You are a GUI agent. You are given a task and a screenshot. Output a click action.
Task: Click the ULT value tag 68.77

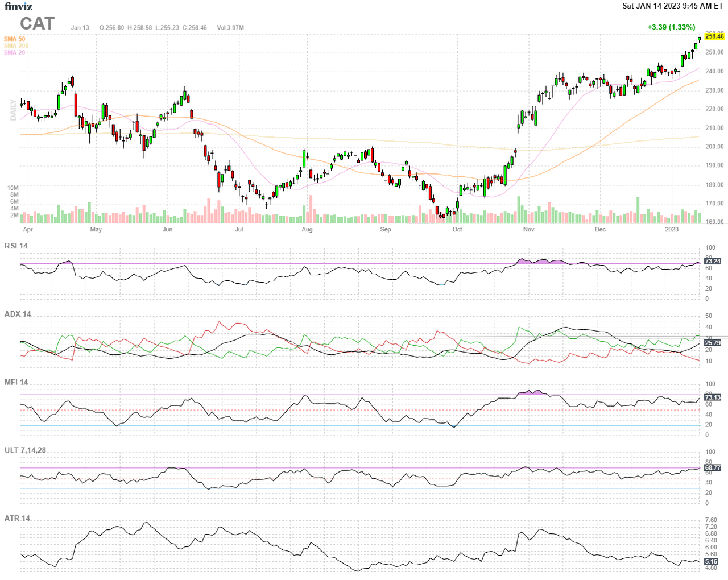pyautogui.click(x=713, y=468)
